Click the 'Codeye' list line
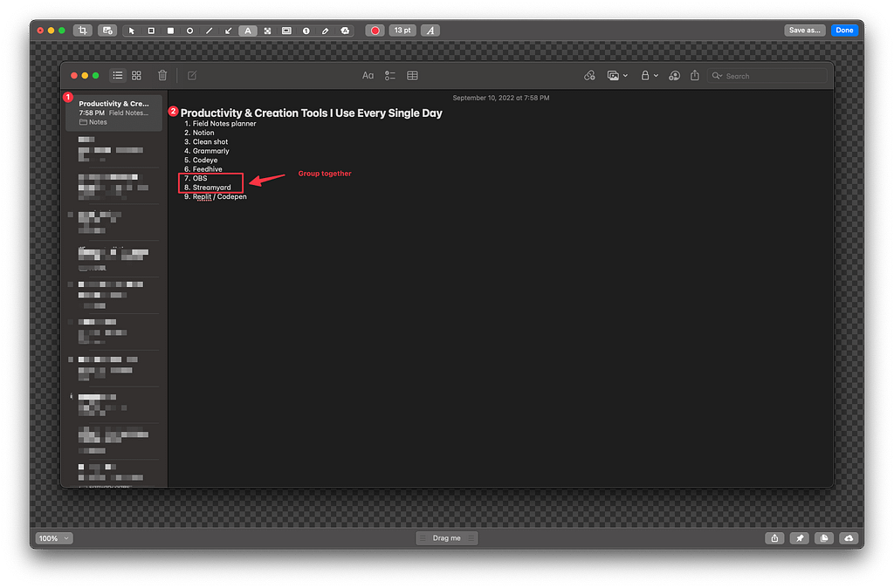This screenshot has height=588, width=894. [205, 161]
